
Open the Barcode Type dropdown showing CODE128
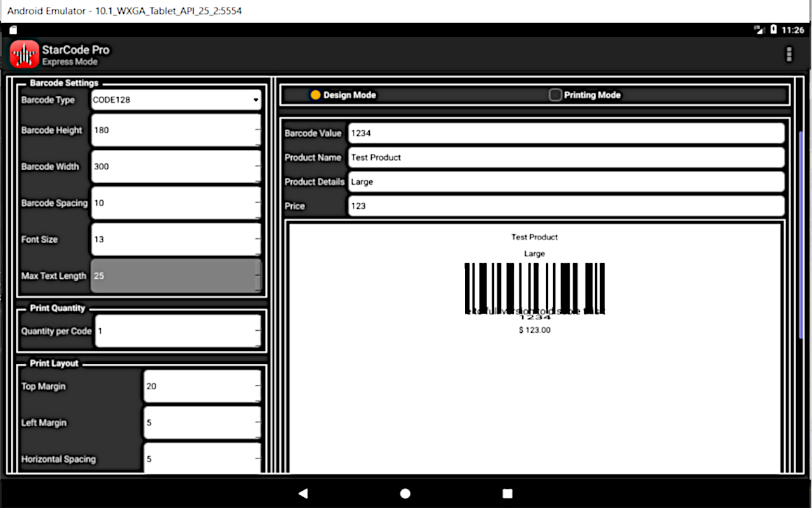(x=176, y=100)
